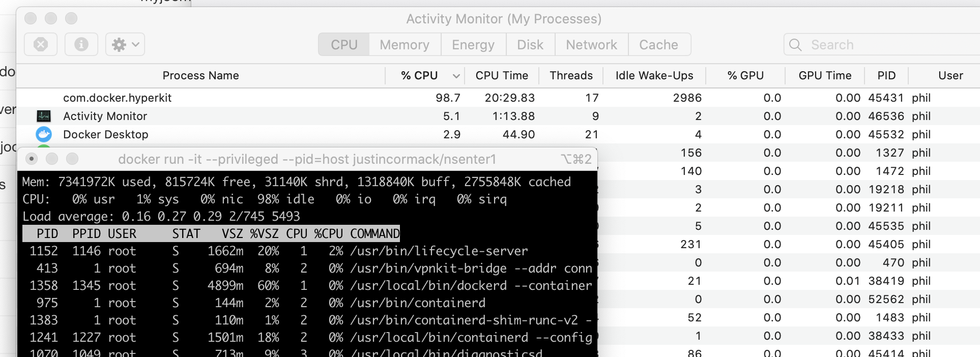Select the Disk tab
980x357 pixels.
tap(530, 45)
